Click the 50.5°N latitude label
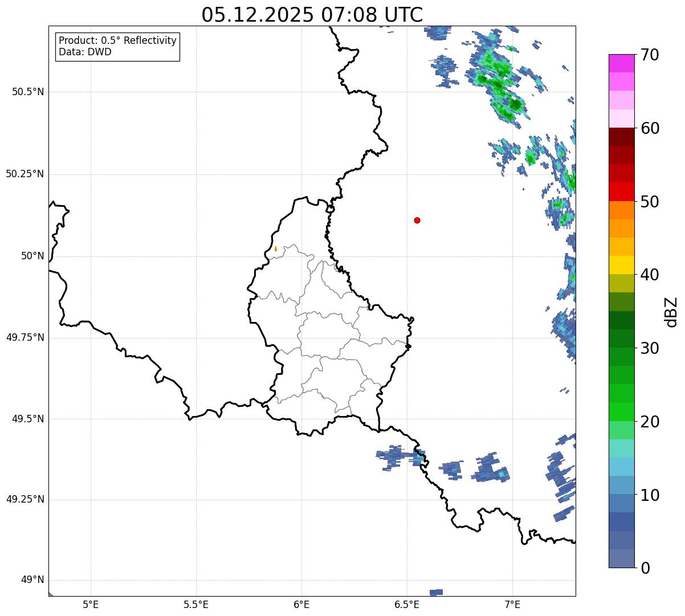 click(27, 92)
